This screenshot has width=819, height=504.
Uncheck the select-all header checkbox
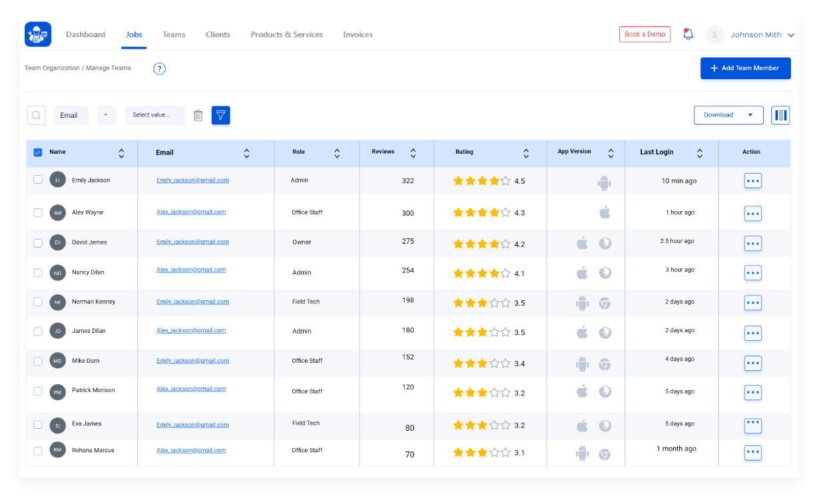[x=38, y=152]
